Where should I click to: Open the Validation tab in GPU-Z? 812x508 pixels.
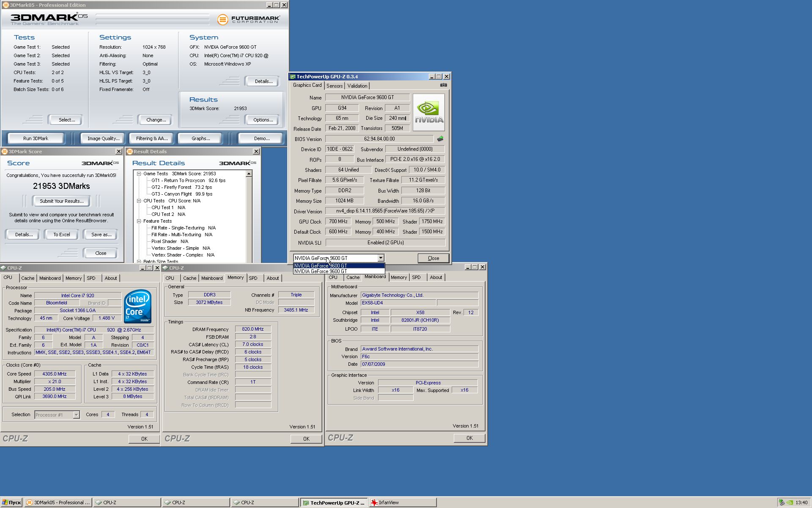(357, 86)
